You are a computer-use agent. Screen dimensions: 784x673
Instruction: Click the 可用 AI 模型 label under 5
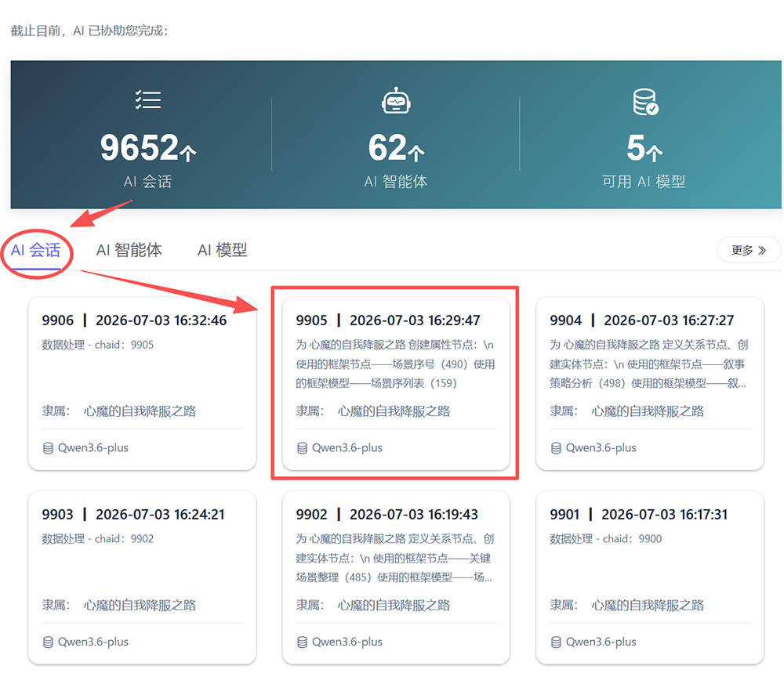tap(644, 181)
